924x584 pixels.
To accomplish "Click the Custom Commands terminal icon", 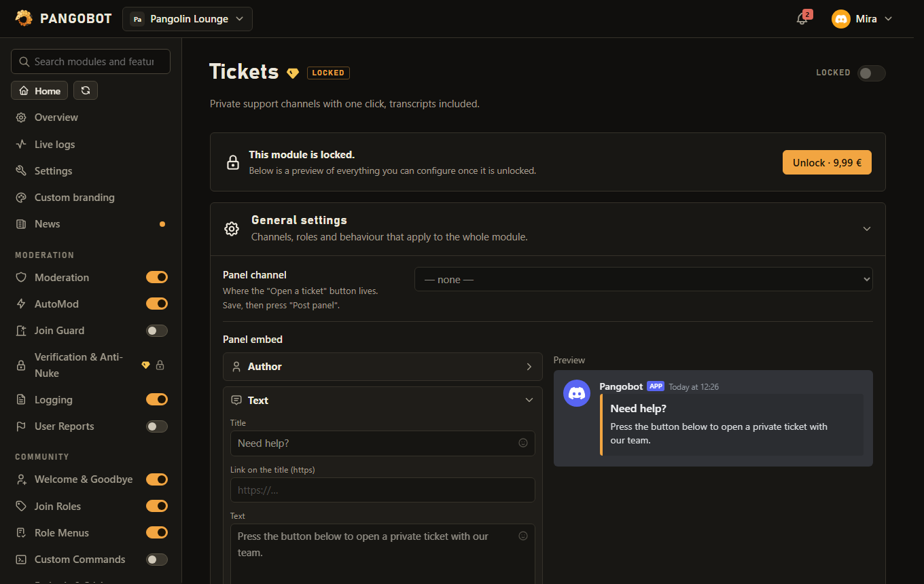I will pyautogui.click(x=21, y=560).
